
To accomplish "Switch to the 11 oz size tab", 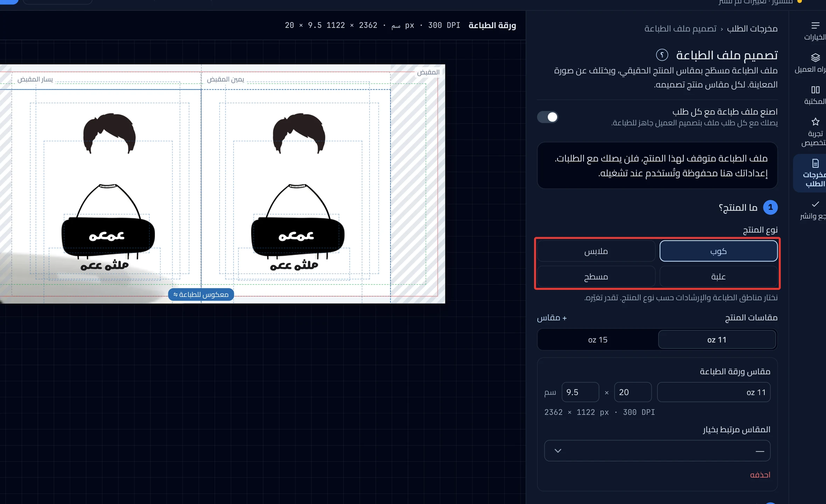I will coord(717,339).
